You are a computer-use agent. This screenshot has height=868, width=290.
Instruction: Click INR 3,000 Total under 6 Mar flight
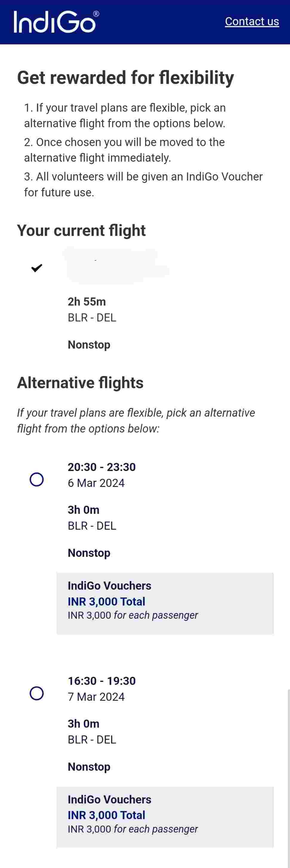106,601
